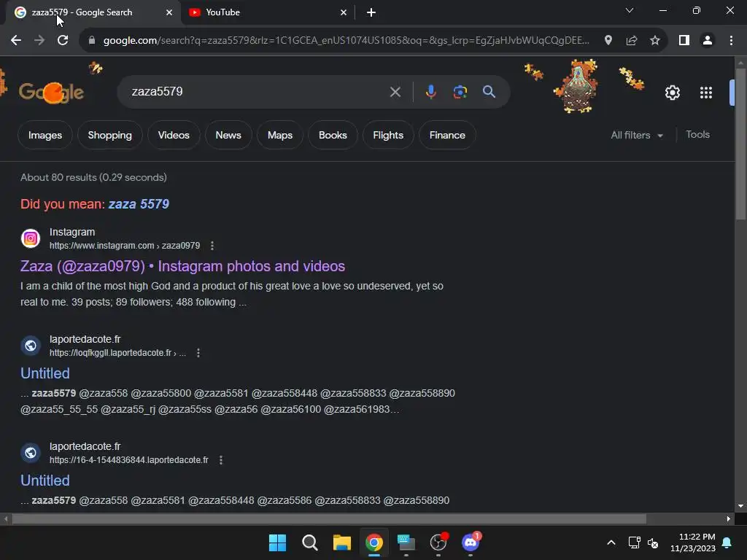Image resolution: width=747 pixels, height=560 pixels.
Task: Click the scroll right arrow at bottom
Action: tap(728, 519)
